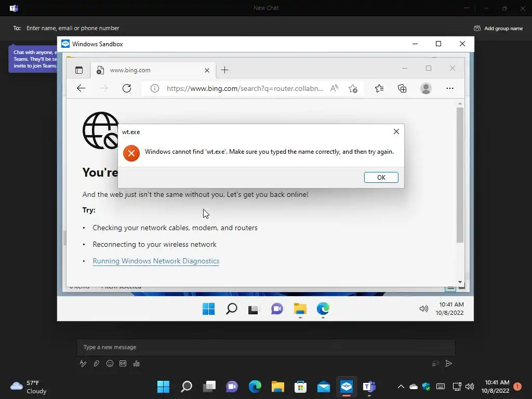Open Edge Settings and more menu

click(450, 88)
